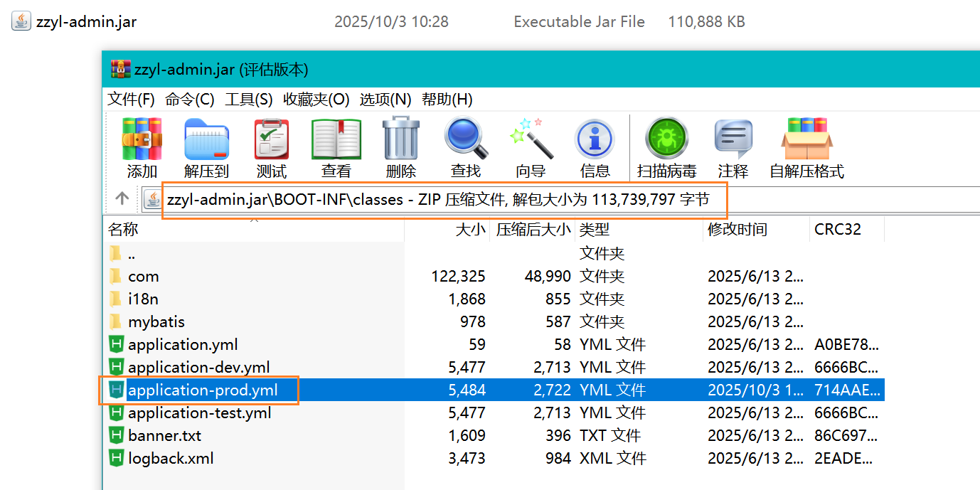
Task: Sort by the 修改时间 column header
Action: point(757,229)
